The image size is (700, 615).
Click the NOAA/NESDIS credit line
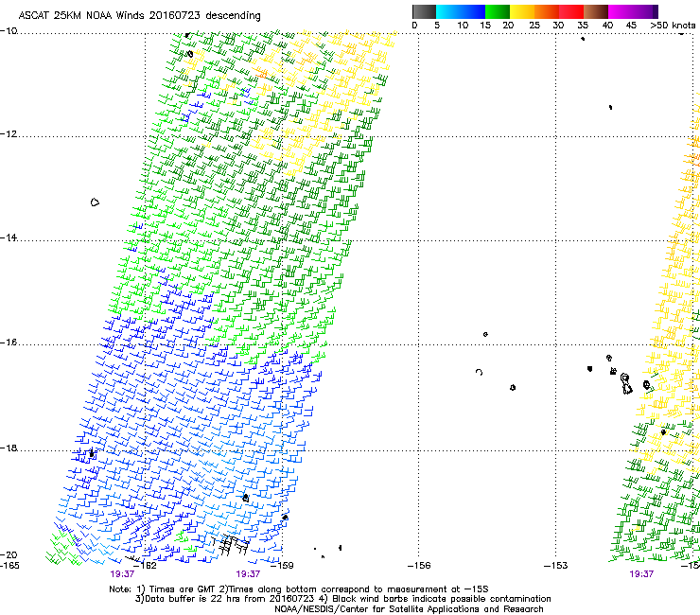click(409, 609)
